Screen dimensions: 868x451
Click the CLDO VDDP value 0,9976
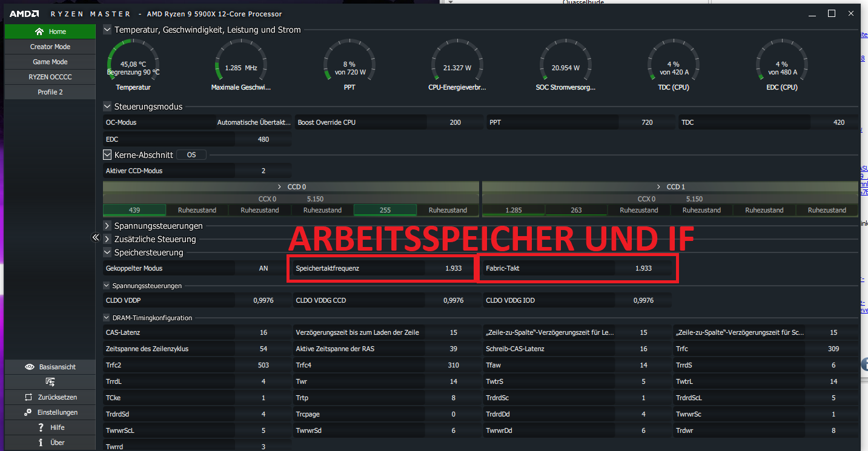263,300
